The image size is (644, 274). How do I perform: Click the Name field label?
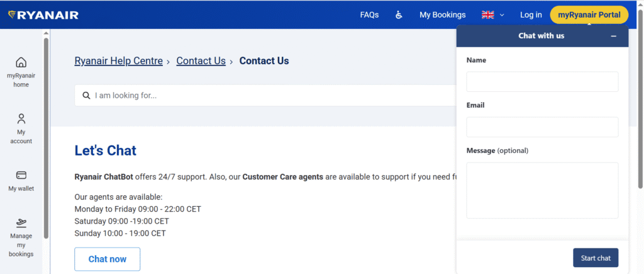coord(476,60)
